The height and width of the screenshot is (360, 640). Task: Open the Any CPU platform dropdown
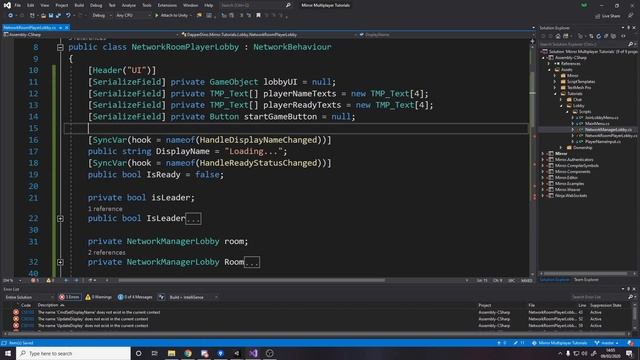[x=133, y=16]
